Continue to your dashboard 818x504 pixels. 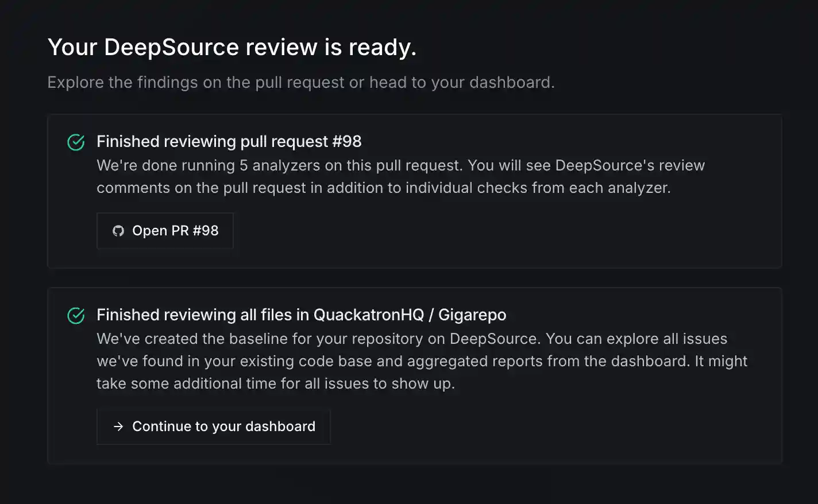[213, 427]
